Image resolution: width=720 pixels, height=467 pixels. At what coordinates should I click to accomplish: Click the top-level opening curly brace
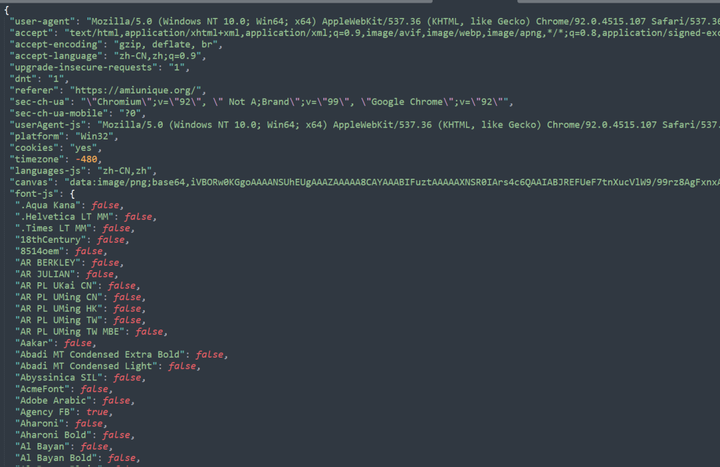click(6, 10)
